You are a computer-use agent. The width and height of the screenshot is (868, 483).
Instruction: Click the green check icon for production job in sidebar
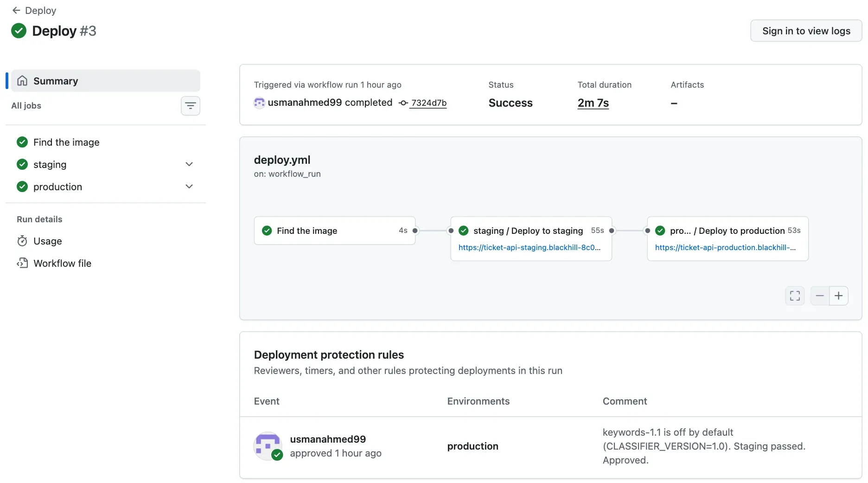click(22, 187)
